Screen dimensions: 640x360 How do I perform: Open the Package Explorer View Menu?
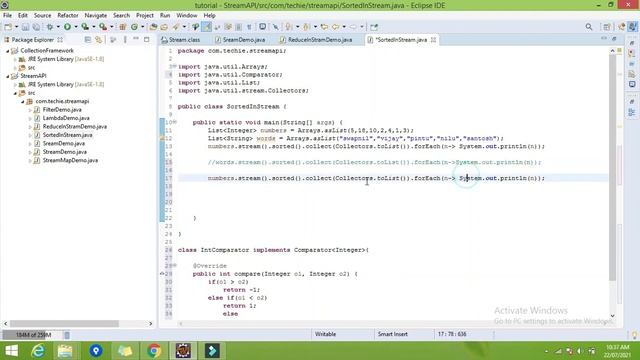point(125,40)
